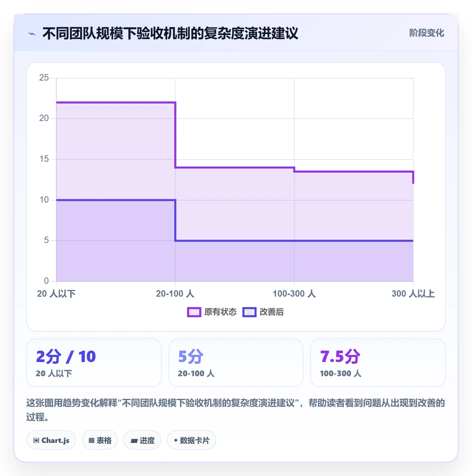The image size is (472, 476).
Task: Select the 进度 tag
Action: click(x=142, y=440)
